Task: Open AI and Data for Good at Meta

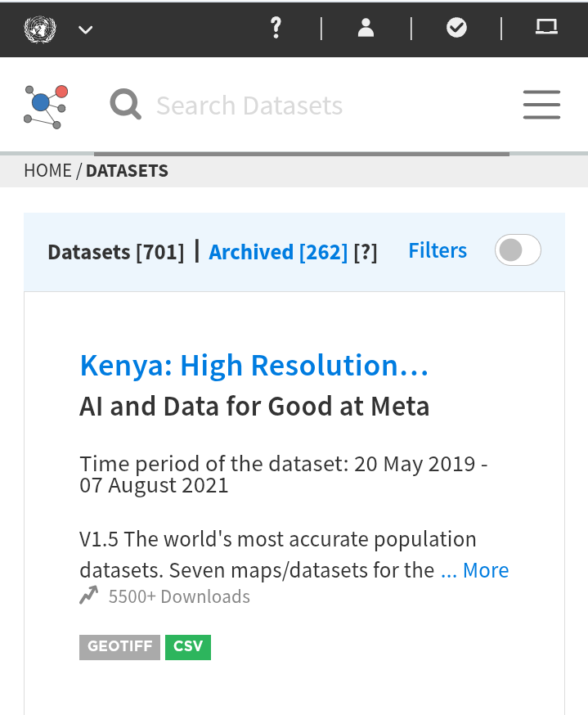Action: [254, 407]
